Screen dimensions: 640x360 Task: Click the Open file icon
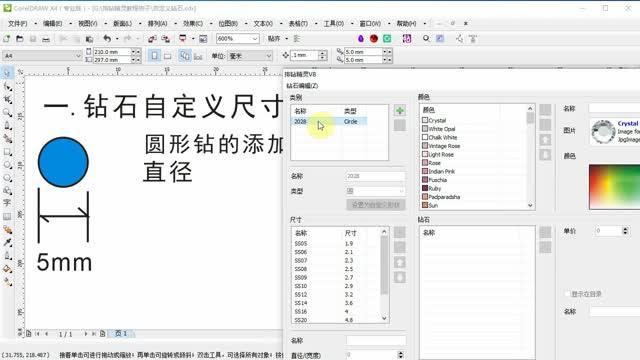coord(20,39)
